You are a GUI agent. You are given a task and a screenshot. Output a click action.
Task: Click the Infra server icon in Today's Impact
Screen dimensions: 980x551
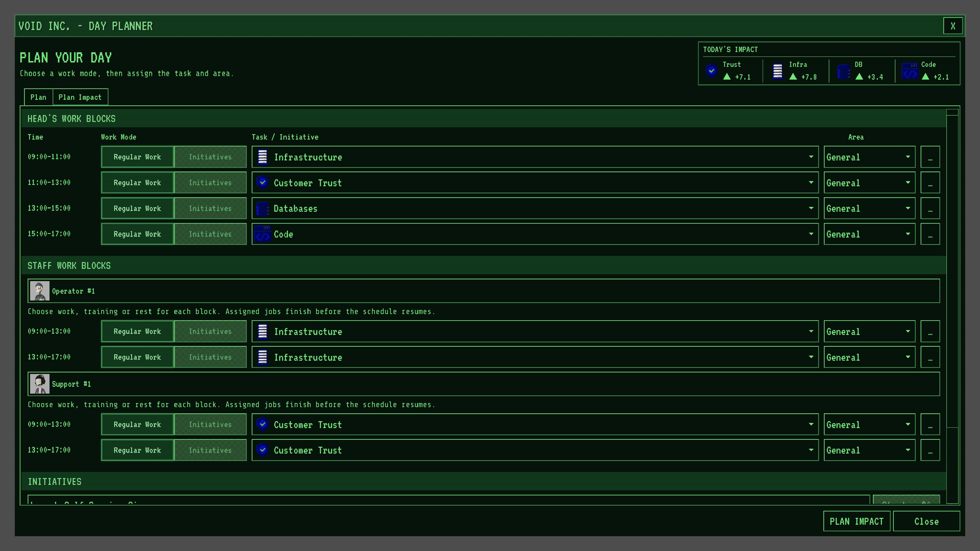pos(778,71)
